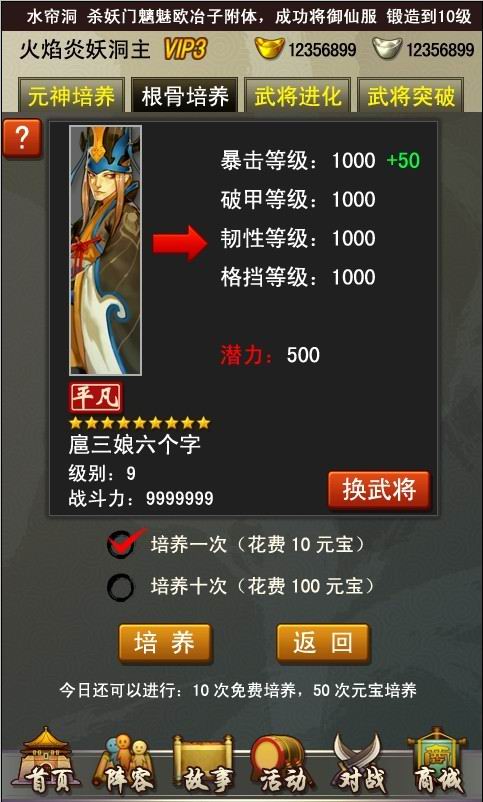
Task: Go to 首页 home palace icon
Action: 45,761
